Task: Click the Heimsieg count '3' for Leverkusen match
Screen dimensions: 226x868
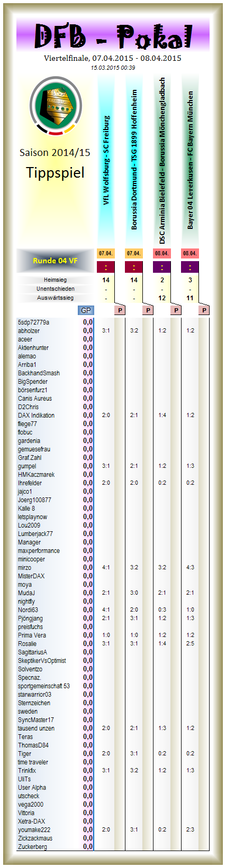Action: (190, 280)
